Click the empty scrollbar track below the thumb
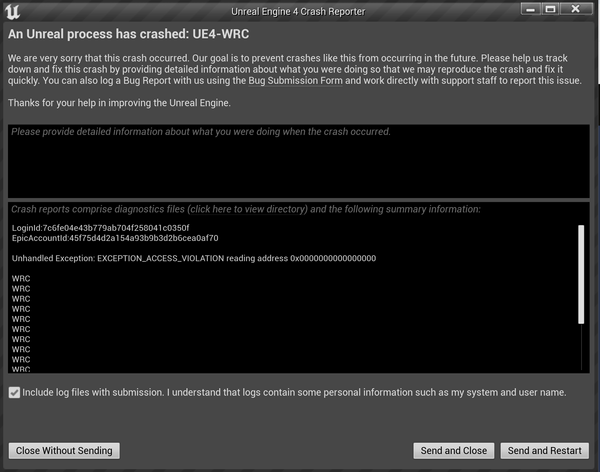 click(x=581, y=347)
